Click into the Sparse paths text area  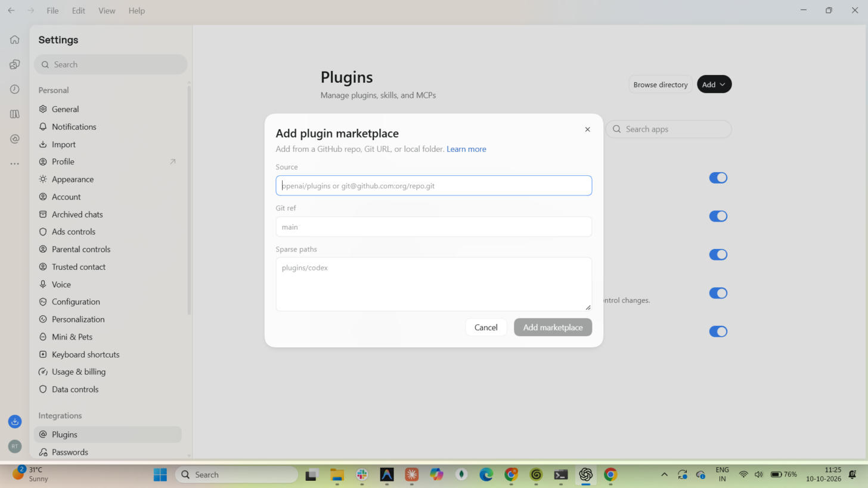[x=433, y=284]
